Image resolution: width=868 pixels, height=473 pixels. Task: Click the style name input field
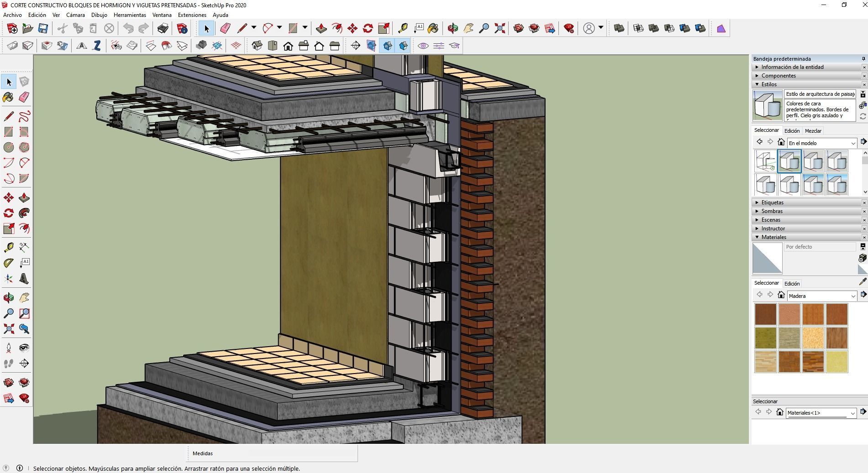[820, 94]
